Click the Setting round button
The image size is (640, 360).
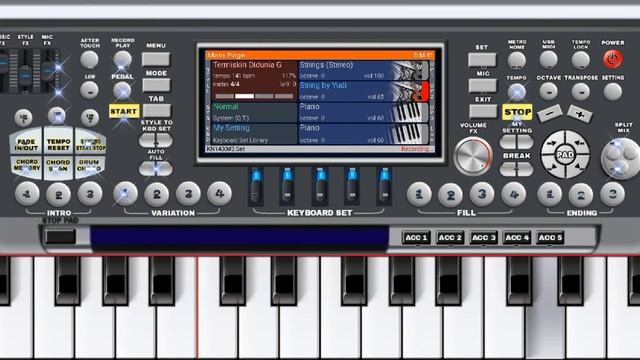(x=613, y=92)
